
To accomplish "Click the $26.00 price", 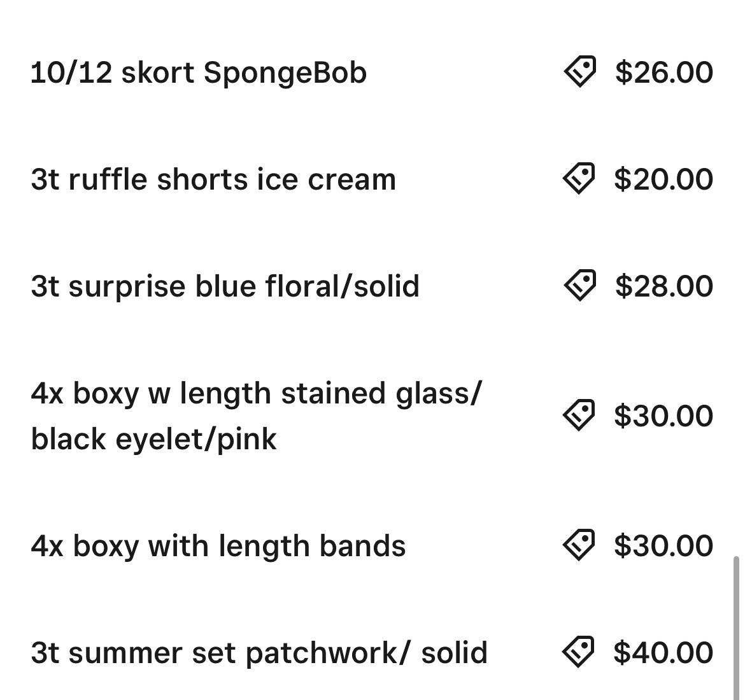I will (663, 72).
